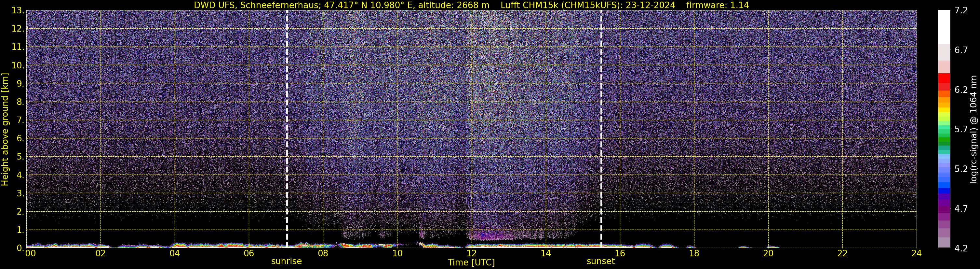Screen dimensions: 980x269
Task: Click the height axis tick '7.'
Action: [x=20, y=120]
